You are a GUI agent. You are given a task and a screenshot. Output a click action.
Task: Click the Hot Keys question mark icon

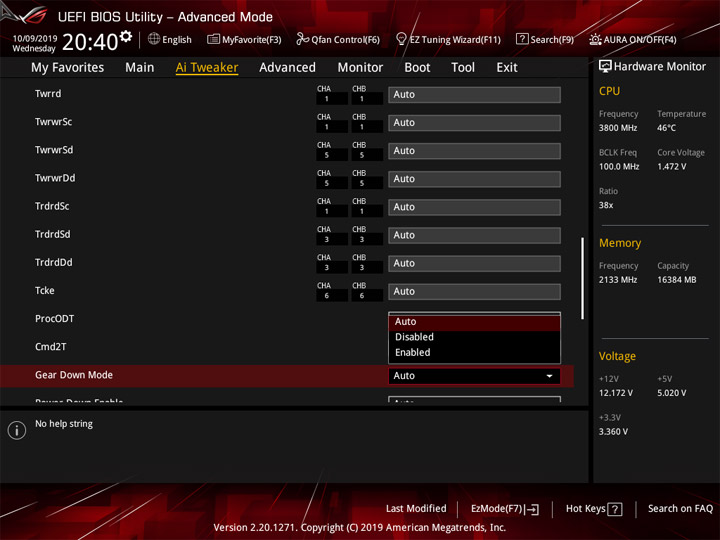[615, 509]
